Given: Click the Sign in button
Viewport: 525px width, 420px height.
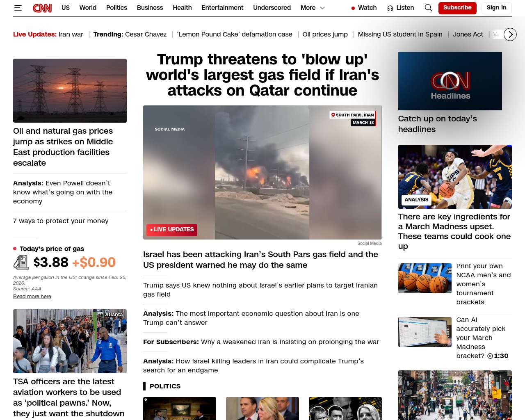Looking at the screenshot, I should pyautogui.click(x=496, y=8).
